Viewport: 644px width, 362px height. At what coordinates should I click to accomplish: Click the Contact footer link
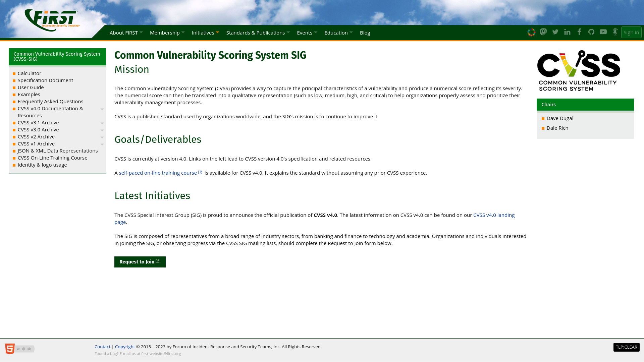(x=102, y=347)
